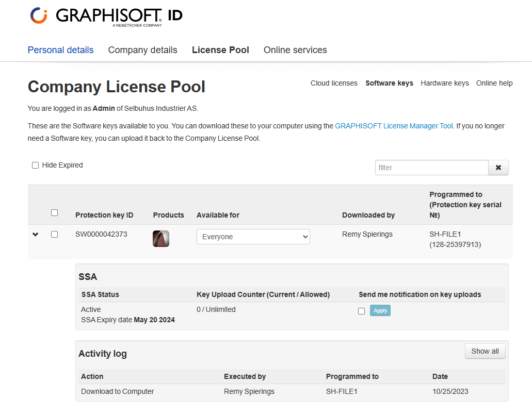Enable notification on key uploads checkbox
The width and height of the screenshot is (532, 414).
[x=361, y=311]
